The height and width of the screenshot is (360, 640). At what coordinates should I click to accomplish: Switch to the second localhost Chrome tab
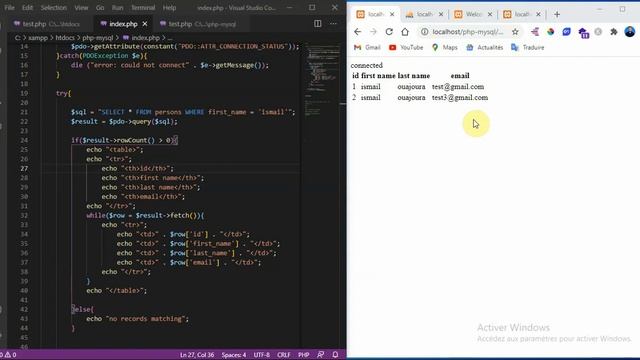click(x=424, y=14)
